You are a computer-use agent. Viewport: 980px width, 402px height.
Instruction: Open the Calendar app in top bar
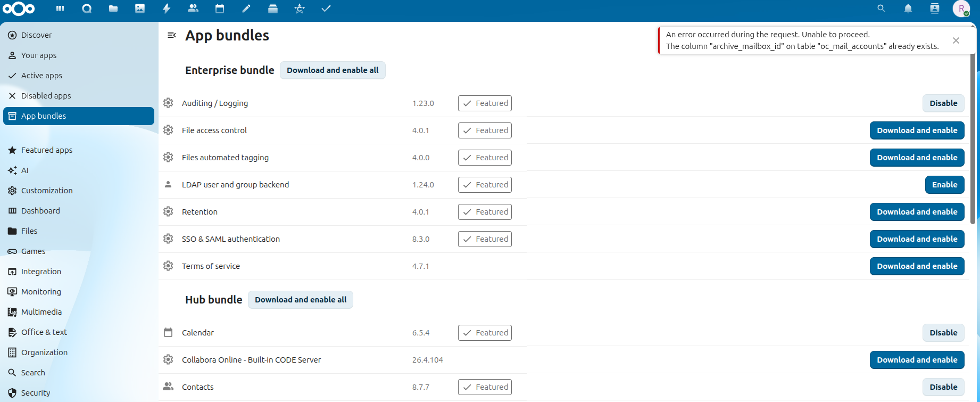(x=220, y=9)
